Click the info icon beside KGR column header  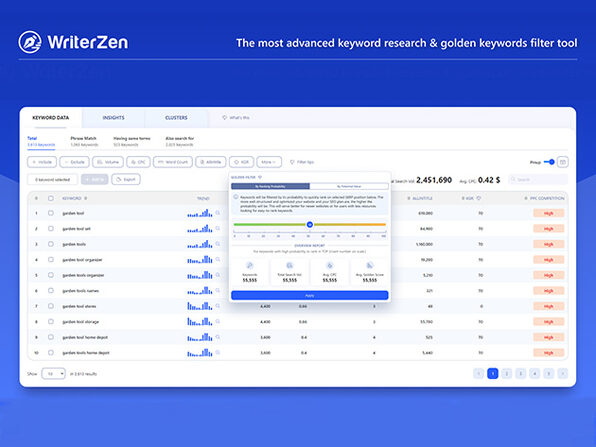pos(479,198)
